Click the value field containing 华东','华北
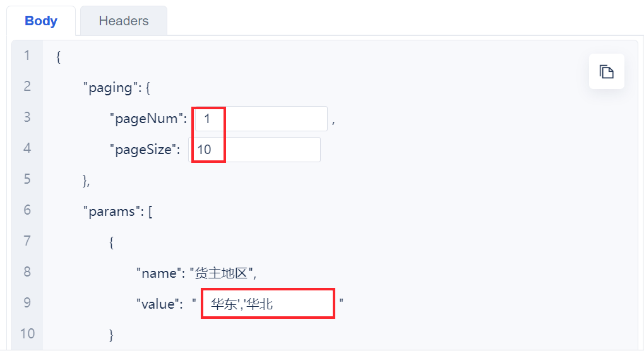 click(268, 304)
